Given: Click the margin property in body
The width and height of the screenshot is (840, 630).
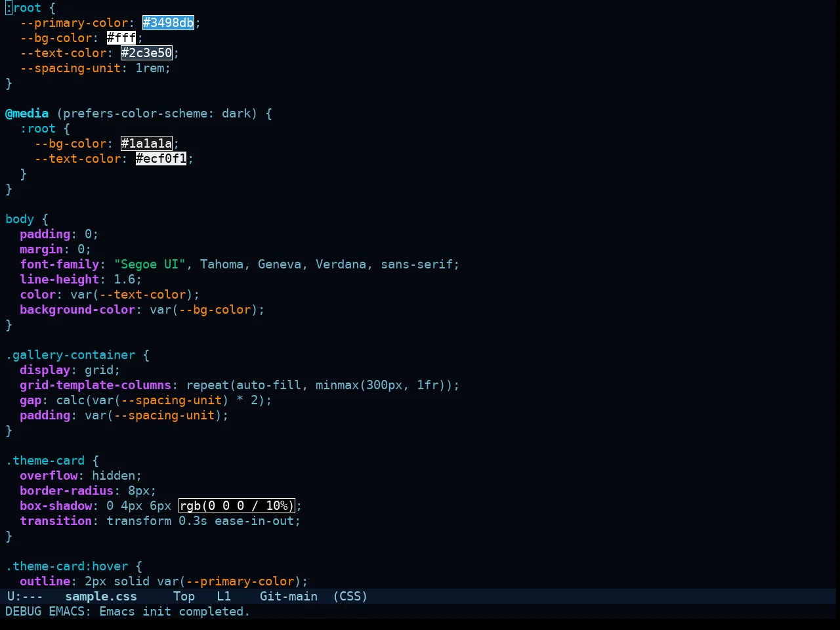Looking at the screenshot, I should click(41, 249).
